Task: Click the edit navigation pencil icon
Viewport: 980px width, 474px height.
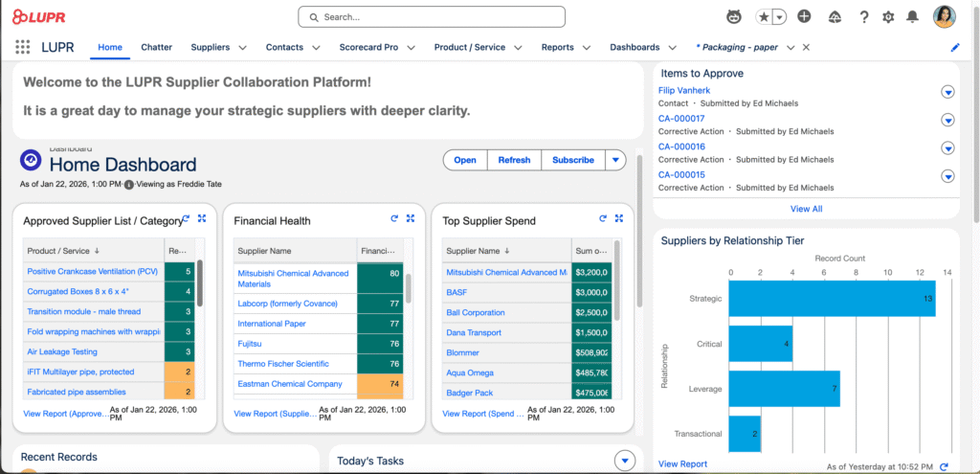Action: click(954, 48)
